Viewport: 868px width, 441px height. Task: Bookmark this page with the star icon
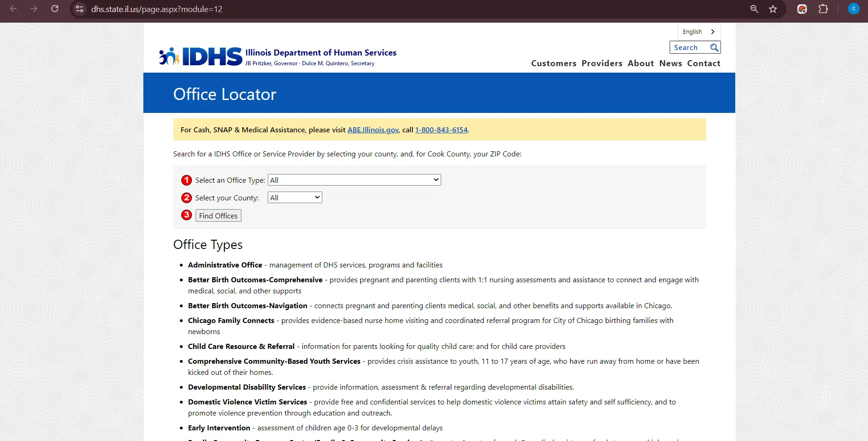[x=773, y=9]
